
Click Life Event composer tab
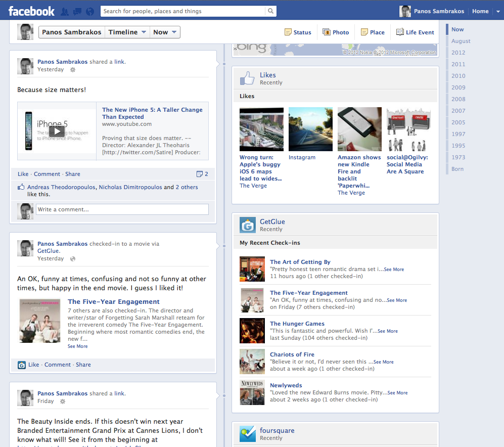(x=415, y=32)
